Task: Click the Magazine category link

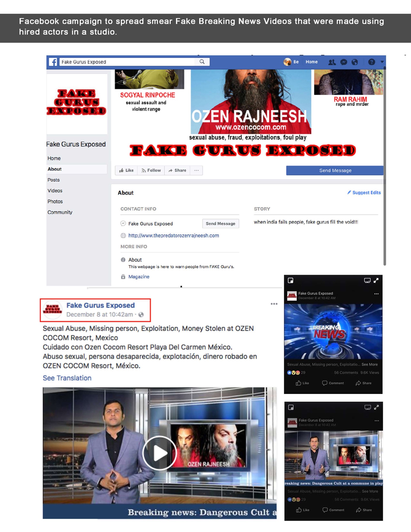Action: [x=139, y=277]
